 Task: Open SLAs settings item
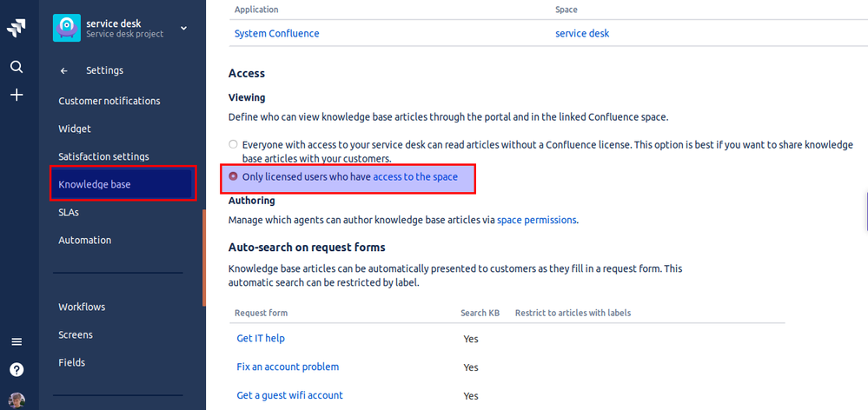point(69,212)
